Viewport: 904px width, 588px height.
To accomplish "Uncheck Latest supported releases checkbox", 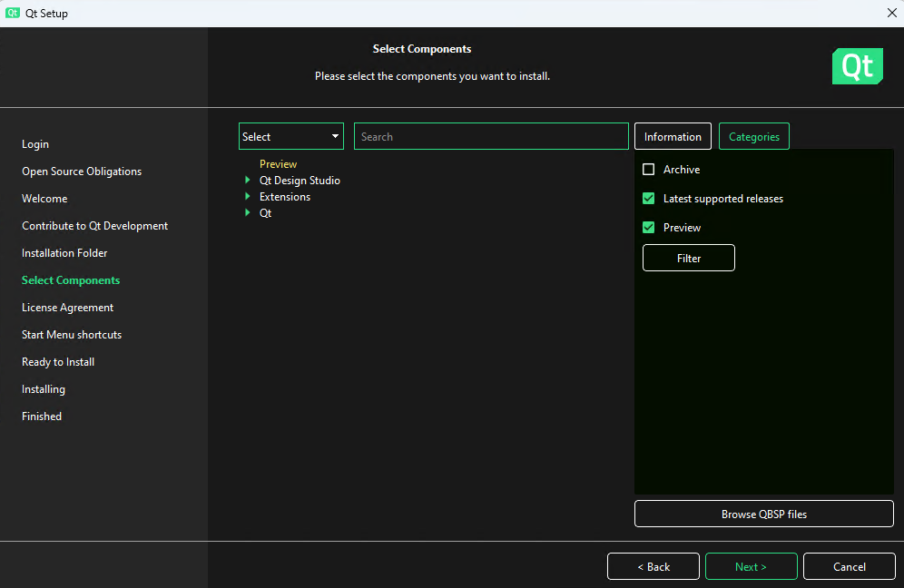I will tap(649, 199).
